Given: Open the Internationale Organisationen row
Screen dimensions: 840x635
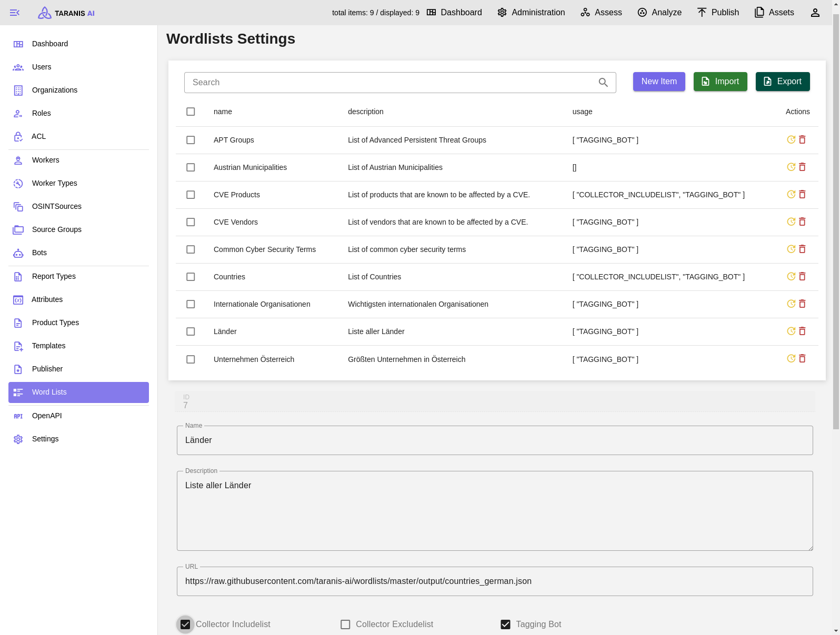Looking at the screenshot, I should 497,304.
